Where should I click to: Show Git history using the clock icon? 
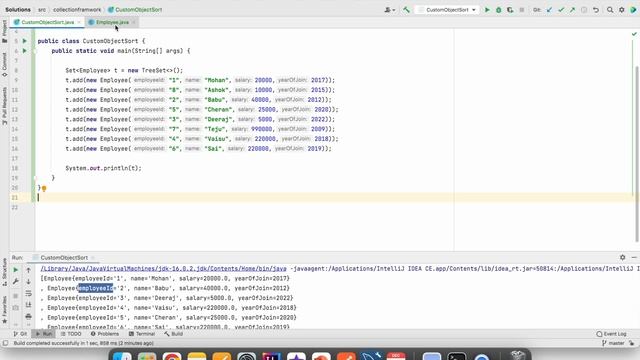[x=584, y=9]
